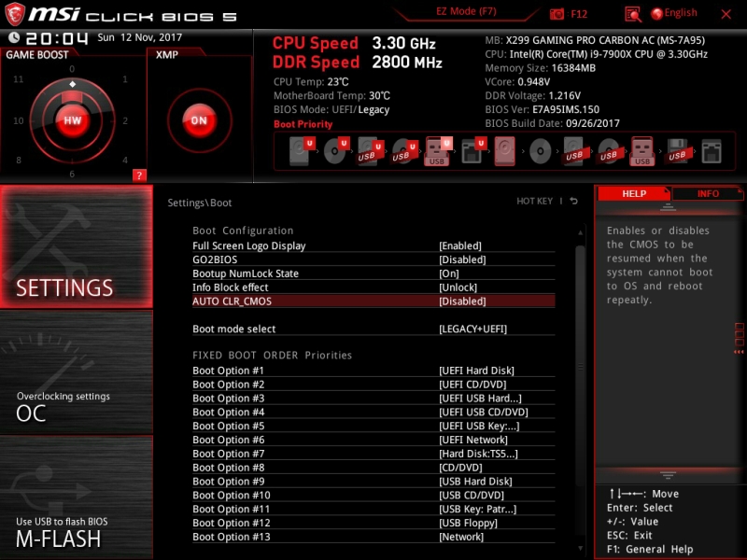Open Boot Option #1 UEFI Hard Disk list
Image resolution: width=747 pixels, height=560 pixels.
click(476, 371)
